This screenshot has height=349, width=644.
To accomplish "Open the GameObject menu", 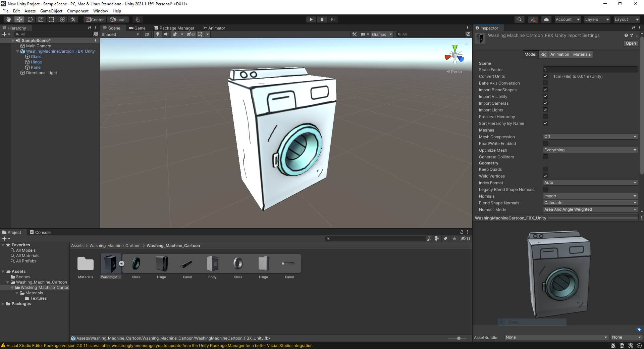I will coord(51,11).
